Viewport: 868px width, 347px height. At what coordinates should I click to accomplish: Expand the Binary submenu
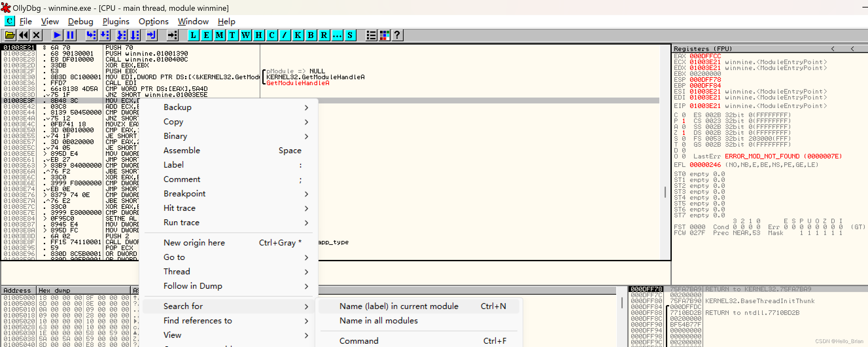pos(229,136)
